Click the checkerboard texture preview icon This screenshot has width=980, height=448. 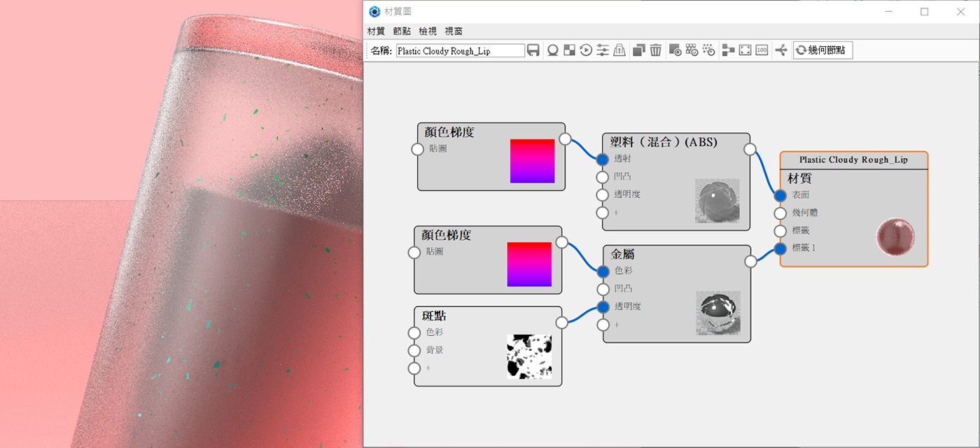pyautogui.click(x=570, y=50)
